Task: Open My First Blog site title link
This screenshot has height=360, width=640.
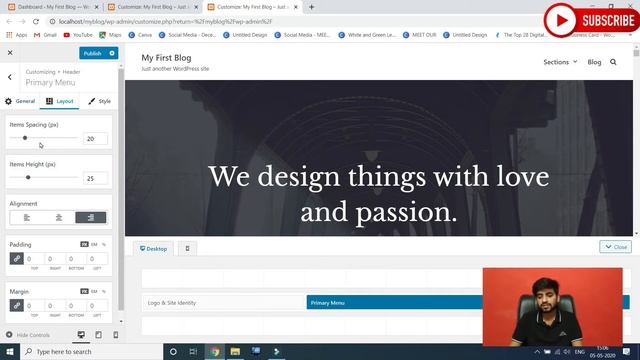Action: point(166,58)
